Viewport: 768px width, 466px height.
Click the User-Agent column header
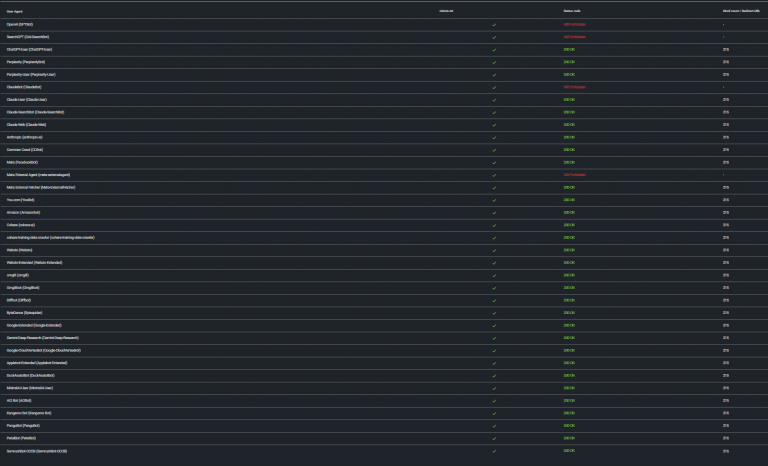(15, 10)
